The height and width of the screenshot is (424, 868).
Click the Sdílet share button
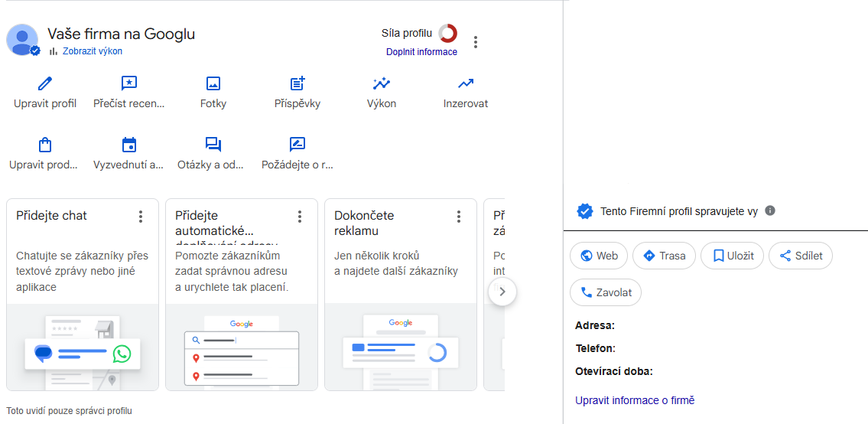800,256
